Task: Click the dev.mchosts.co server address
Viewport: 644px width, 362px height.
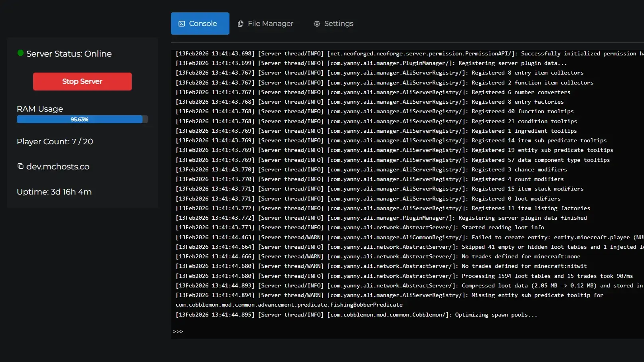Action: tap(58, 167)
